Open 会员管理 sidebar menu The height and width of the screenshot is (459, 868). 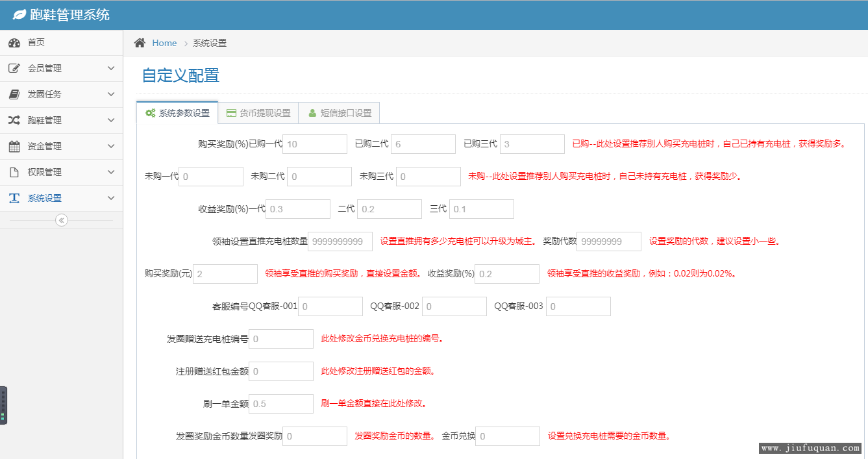(x=61, y=69)
